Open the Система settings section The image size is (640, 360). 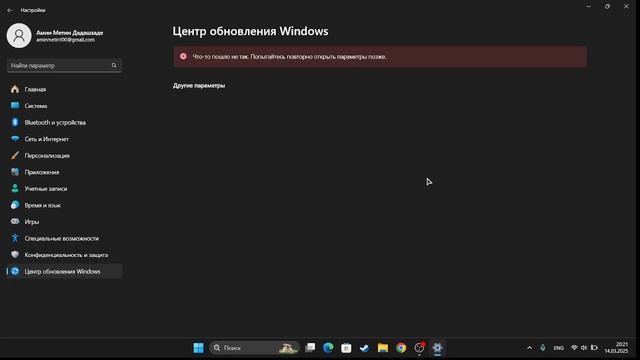64,106
